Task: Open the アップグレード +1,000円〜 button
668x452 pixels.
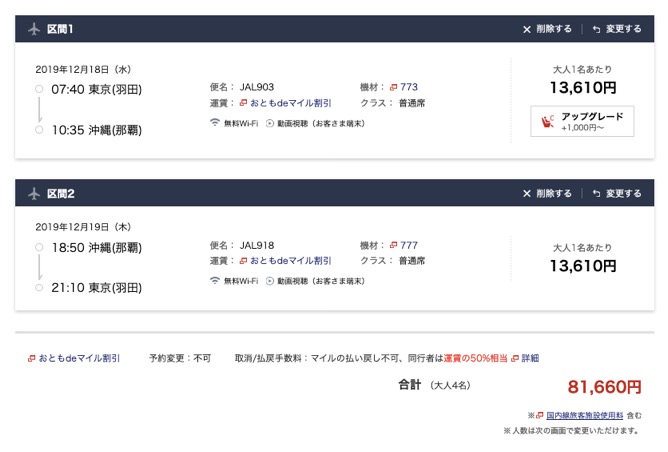Action: 581,122
